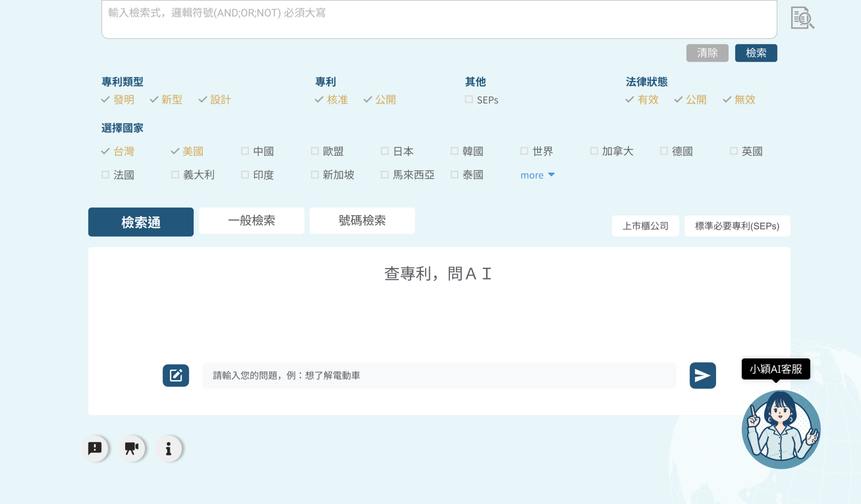Viewport: 861px width, 504px height.
Task: Click the document search icon beside query box
Action: [x=802, y=18]
